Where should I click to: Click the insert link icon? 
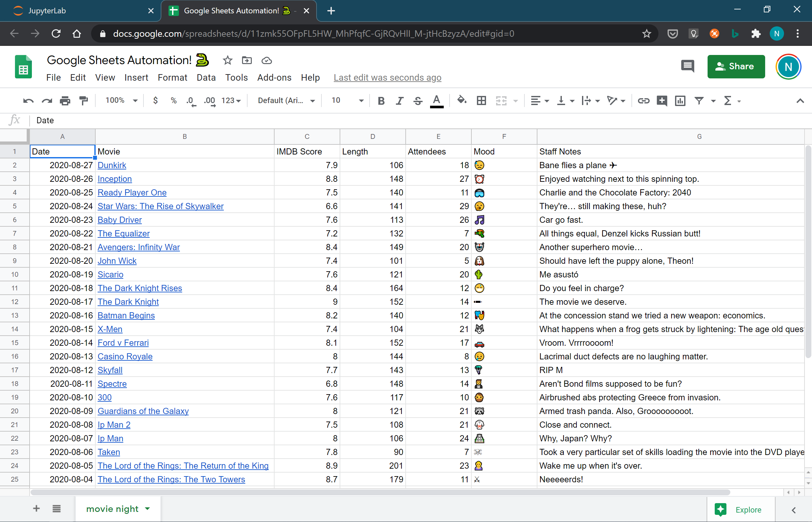pos(643,101)
